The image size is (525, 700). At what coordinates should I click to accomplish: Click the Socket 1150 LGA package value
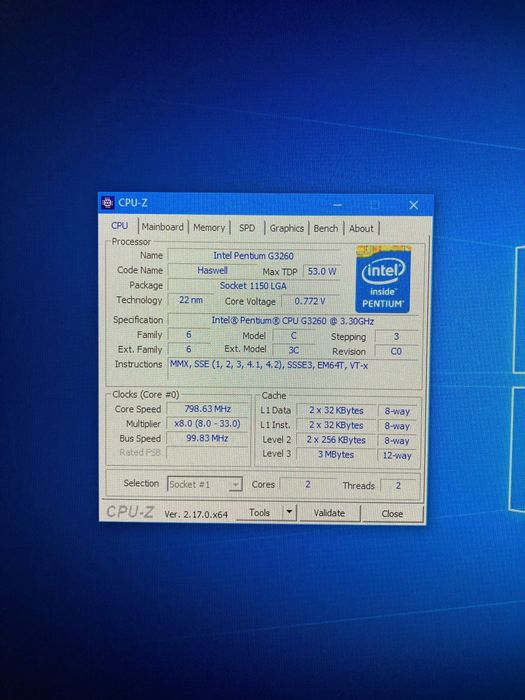253,286
